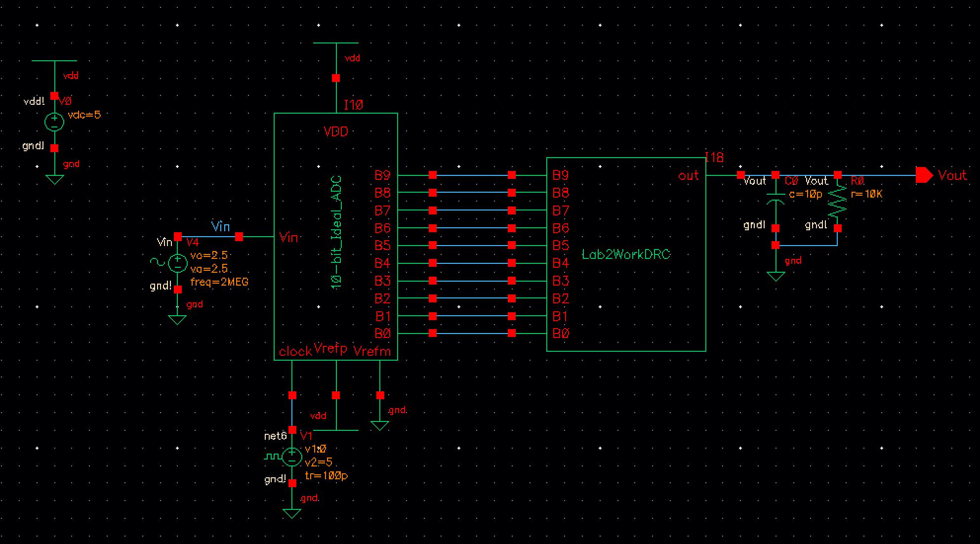
Task: Click the ground symbol below V4
Action: pyautogui.click(x=177, y=320)
